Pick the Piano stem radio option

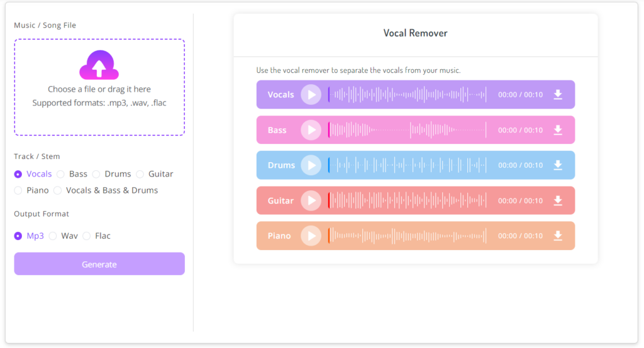click(x=18, y=190)
